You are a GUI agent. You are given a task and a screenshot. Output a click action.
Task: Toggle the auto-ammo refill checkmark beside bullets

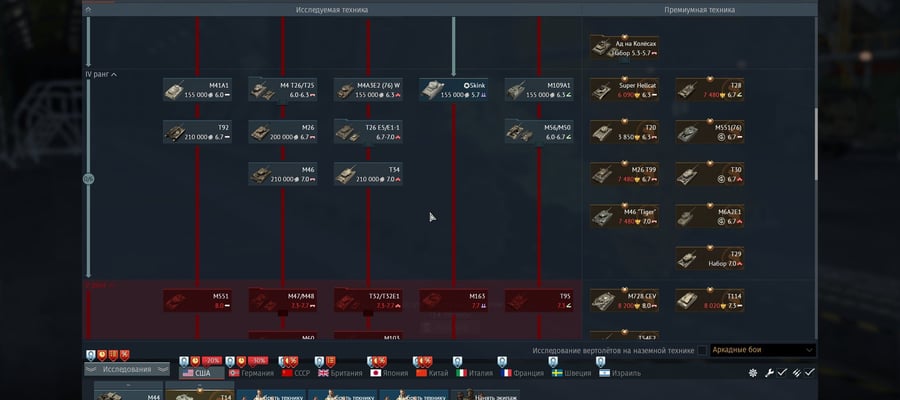(809, 372)
